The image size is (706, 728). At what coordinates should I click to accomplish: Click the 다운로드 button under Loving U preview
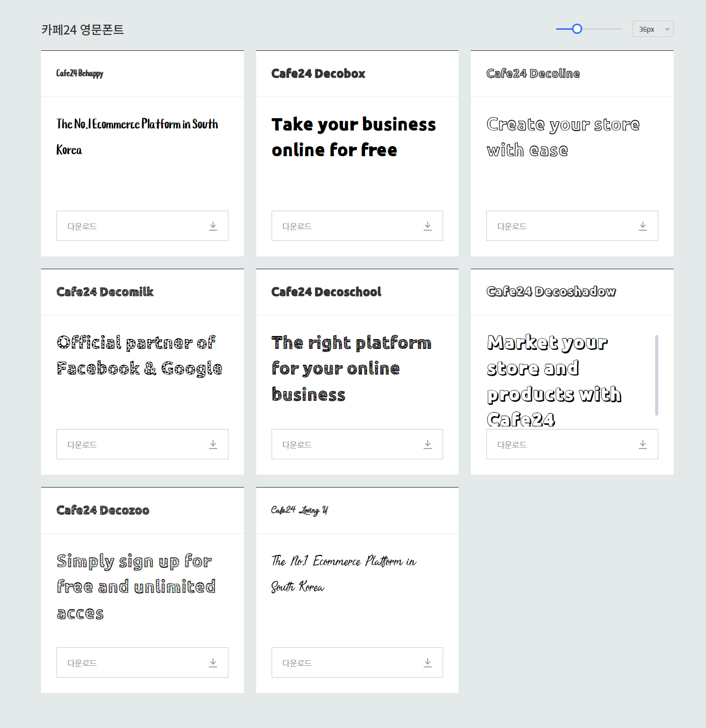[357, 663]
